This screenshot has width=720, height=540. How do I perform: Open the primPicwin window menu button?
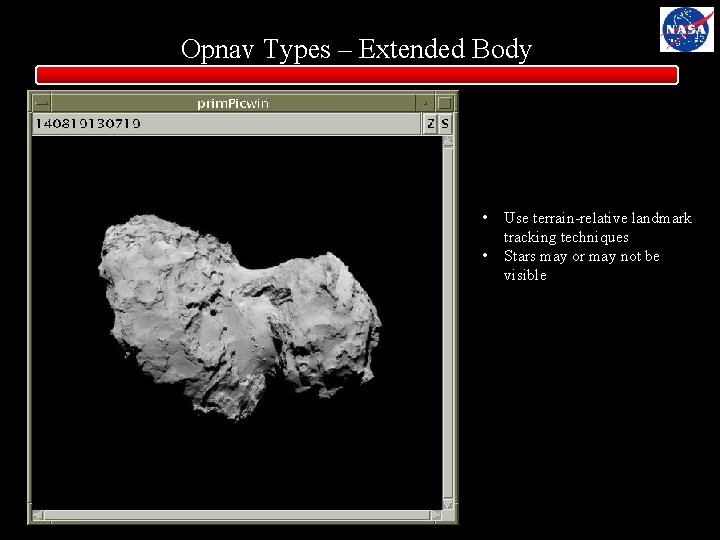[41, 103]
